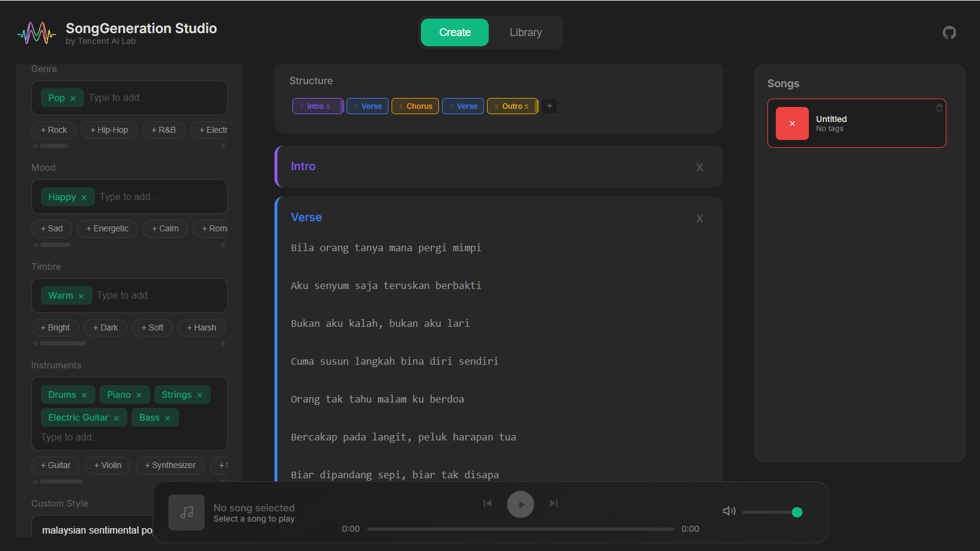The width and height of the screenshot is (980, 551).
Task: Click the lyric line 'Bila orang tanya mana pergi mimpi'
Action: tap(386, 248)
